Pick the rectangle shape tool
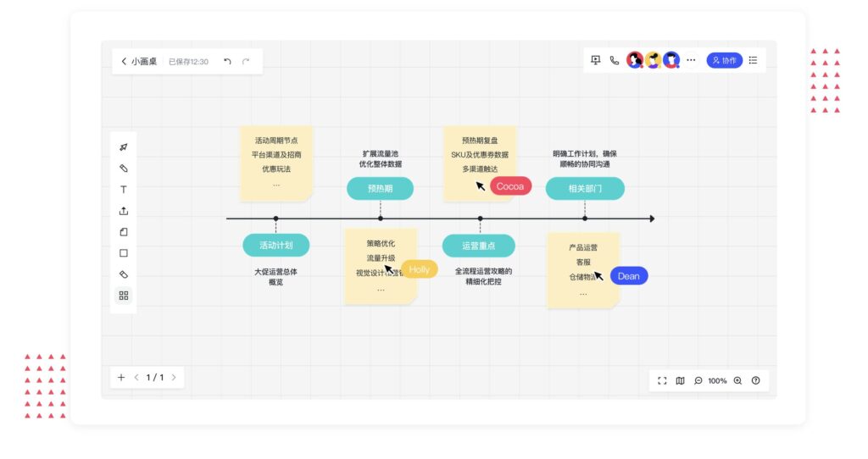The image size is (868, 459). tap(124, 253)
